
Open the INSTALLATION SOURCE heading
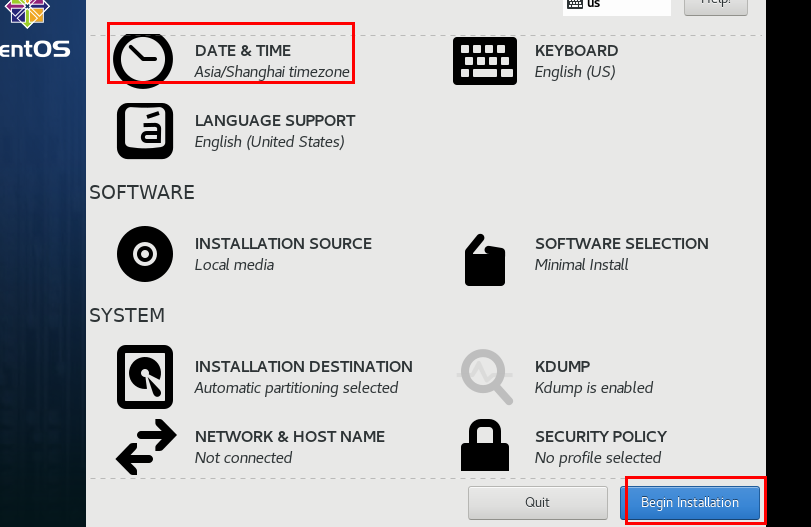[283, 244]
